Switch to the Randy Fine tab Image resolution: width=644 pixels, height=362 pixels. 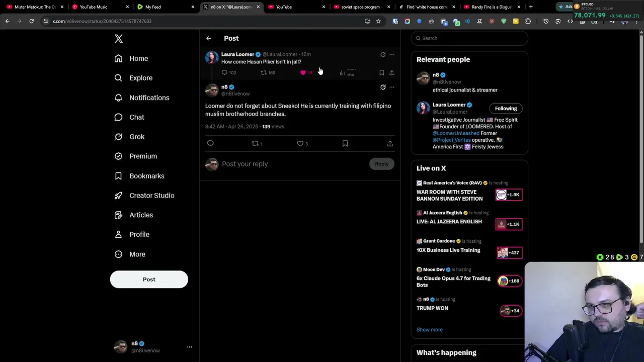coord(492,7)
